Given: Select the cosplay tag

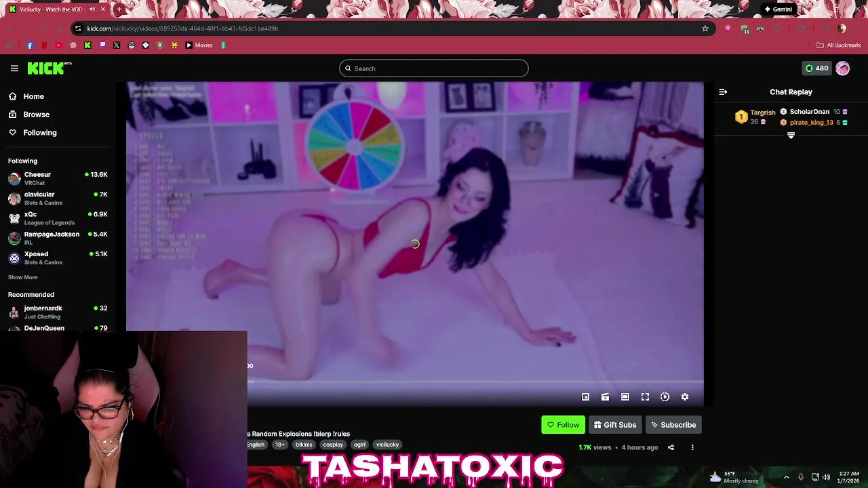Looking at the screenshot, I should pos(333,445).
